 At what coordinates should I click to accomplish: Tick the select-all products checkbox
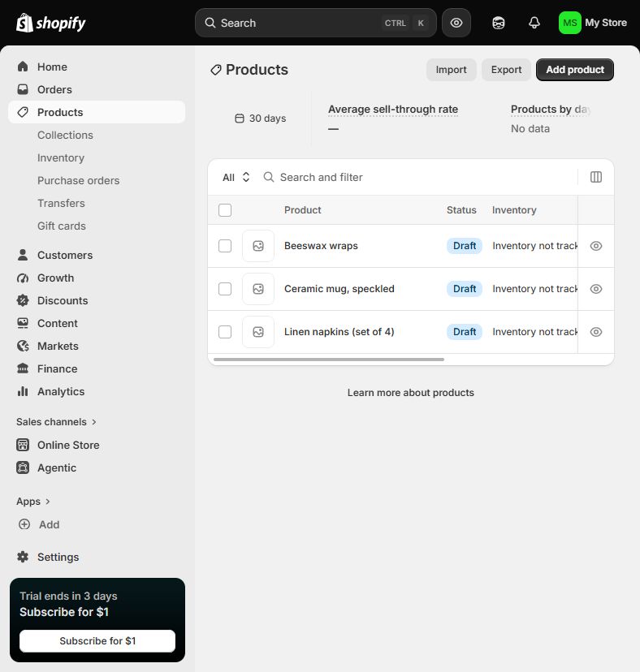pyautogui.click(x=225, y=210)
